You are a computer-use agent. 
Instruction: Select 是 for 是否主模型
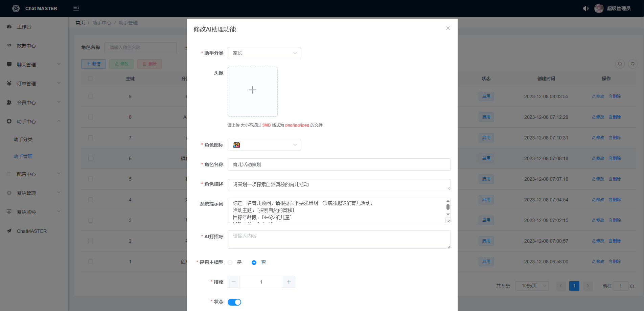pos(230,263)
